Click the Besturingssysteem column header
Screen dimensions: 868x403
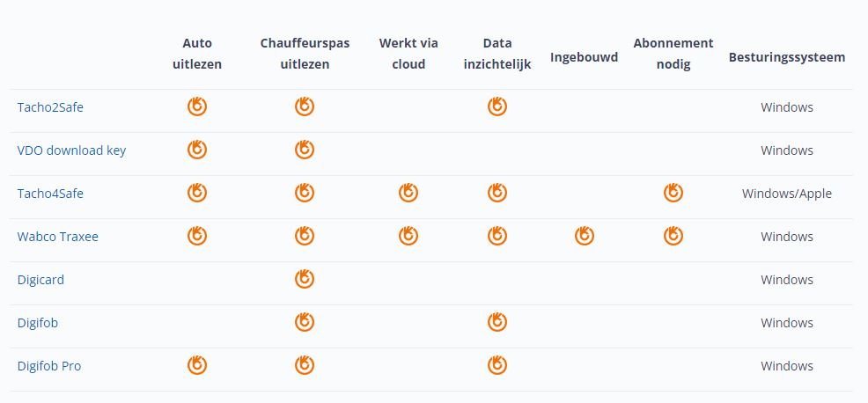pyautogui.click(x=787, y=57)
